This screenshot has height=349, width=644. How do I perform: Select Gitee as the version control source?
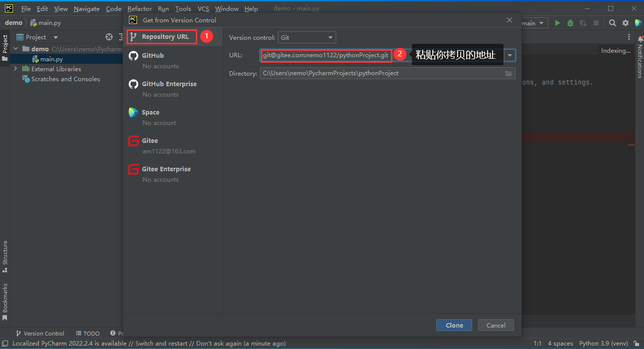coord(148,140)
